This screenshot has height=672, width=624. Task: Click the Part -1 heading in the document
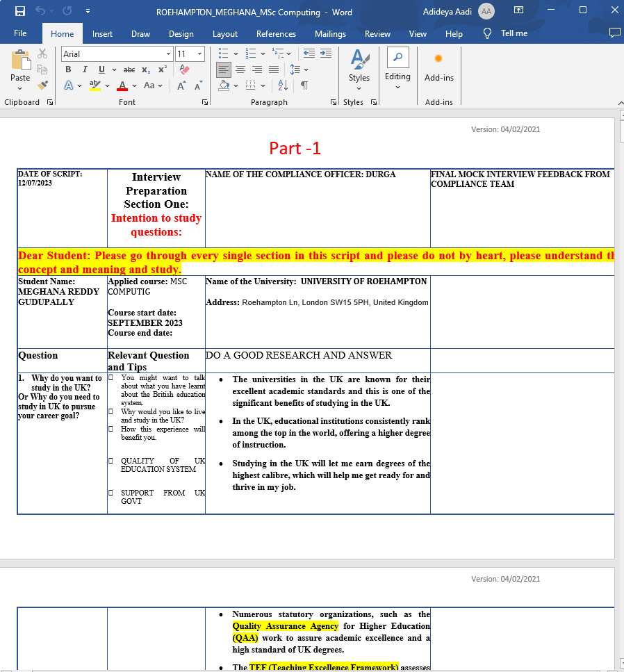[295, 149]
